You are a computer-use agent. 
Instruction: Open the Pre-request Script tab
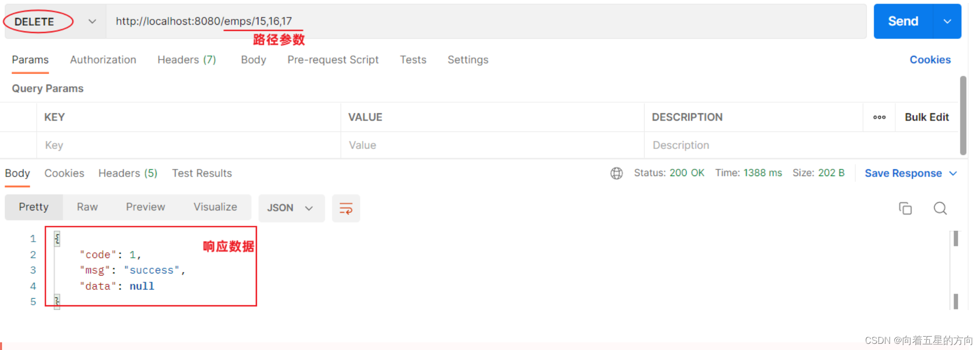333,60
